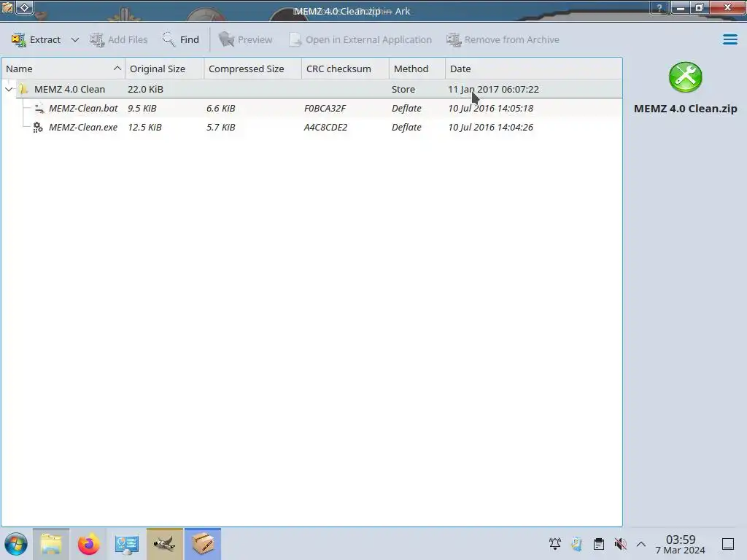Click the Store method cell
This screenshot has height=560, width=747.
[x=403, y=89]
